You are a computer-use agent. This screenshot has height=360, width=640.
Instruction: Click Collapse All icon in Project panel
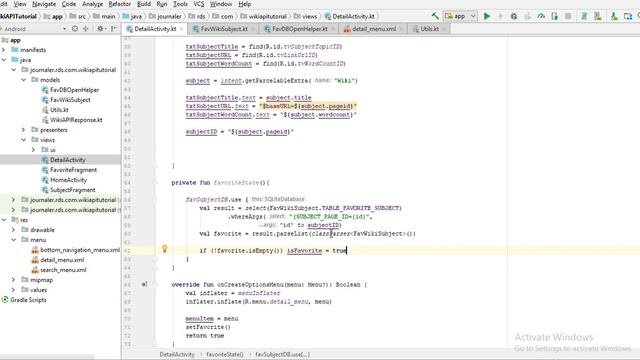click(86, 29)
